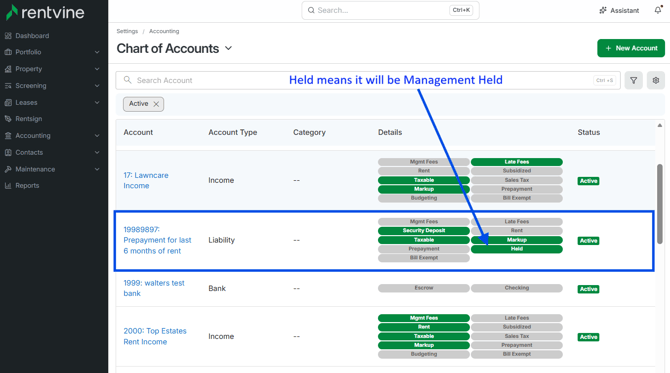This screenshot has height=373, width=670.
Task: Click Mgmt Fees tag on Top Estates row
Action: (424, 318)
